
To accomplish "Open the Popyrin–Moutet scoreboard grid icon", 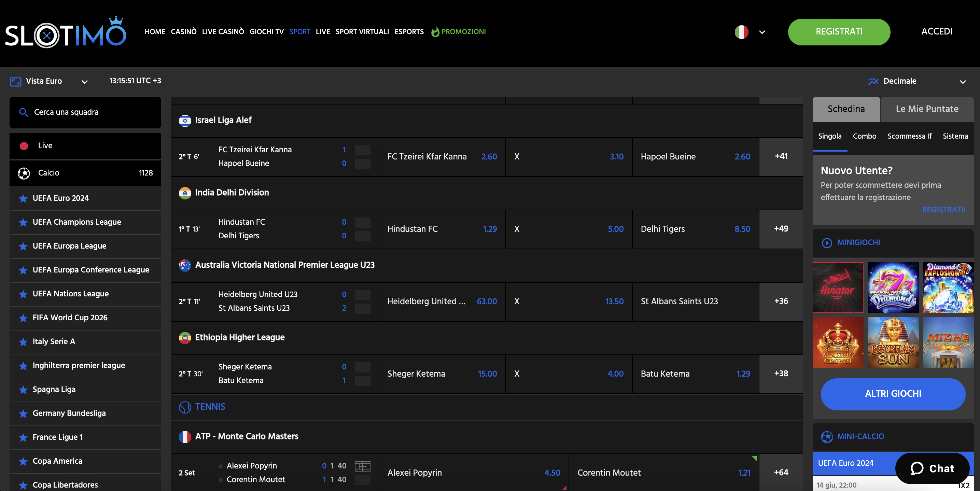I will coord(363,466).
